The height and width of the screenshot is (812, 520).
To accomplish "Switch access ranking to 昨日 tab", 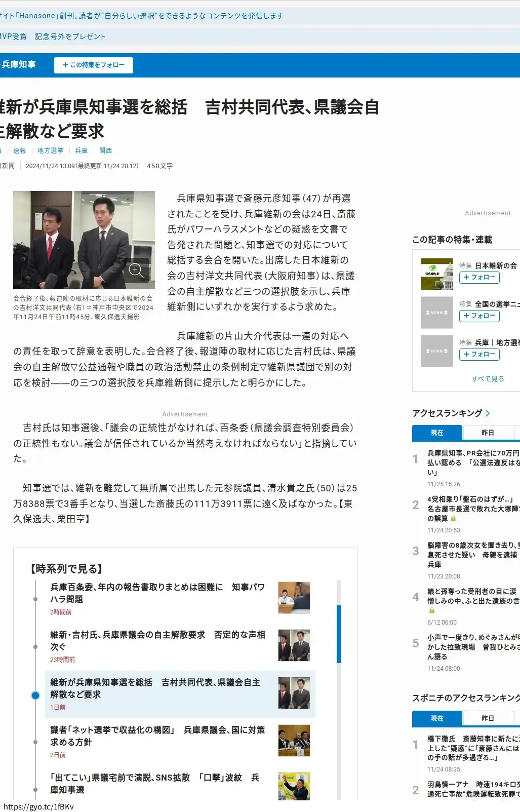I will [488, 433].
